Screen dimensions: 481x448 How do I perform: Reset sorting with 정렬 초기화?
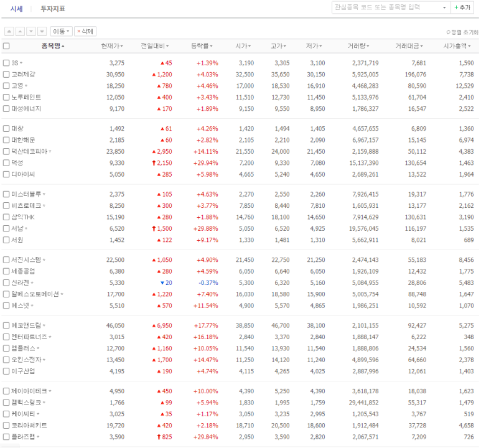[462, 32]
